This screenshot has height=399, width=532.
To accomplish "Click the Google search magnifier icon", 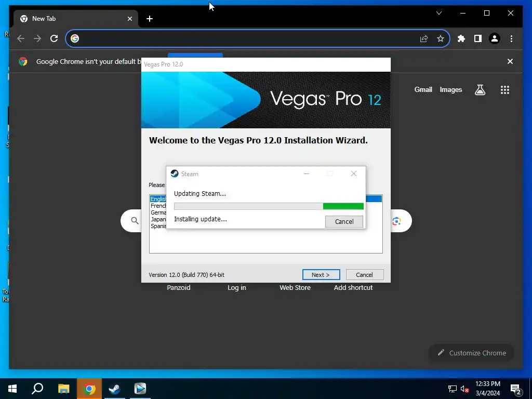I will [135, 221].
